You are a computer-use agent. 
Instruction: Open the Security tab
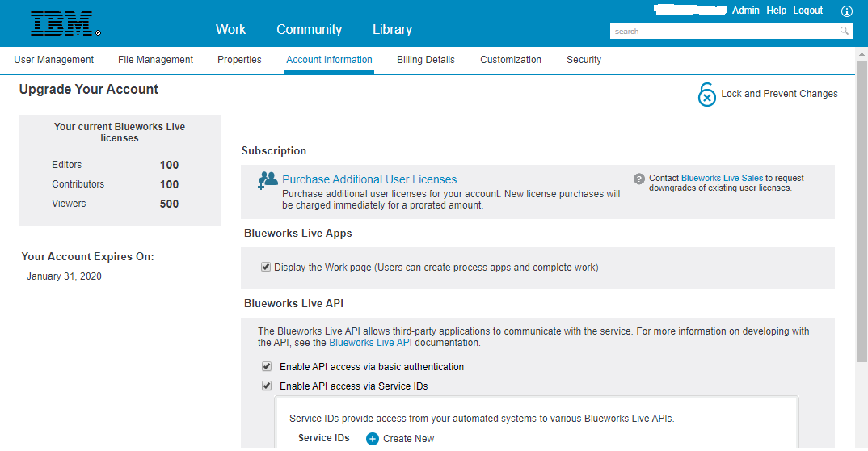point(584,60)
